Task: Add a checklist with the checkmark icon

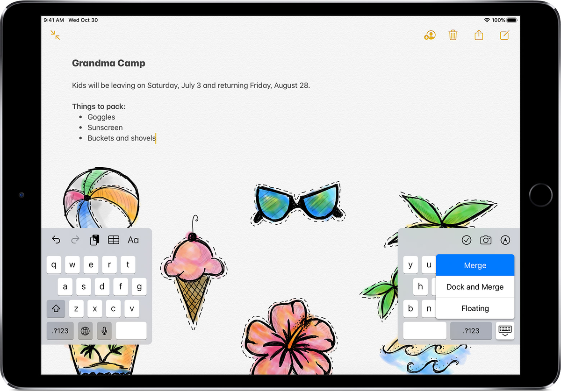Action: [466, 240]
